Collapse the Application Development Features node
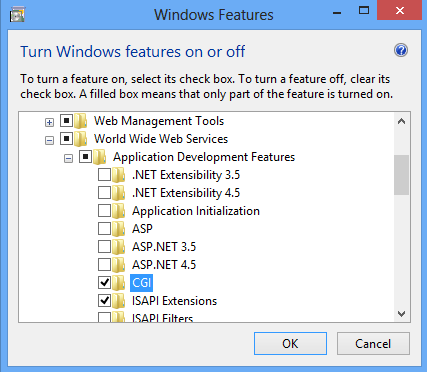 point(68,159)
